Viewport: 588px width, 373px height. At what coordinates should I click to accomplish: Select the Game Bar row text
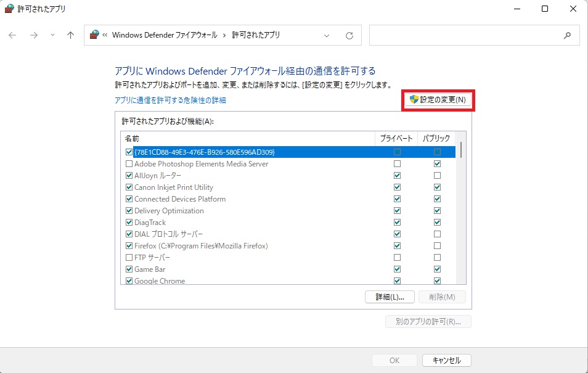pos(150,269)
